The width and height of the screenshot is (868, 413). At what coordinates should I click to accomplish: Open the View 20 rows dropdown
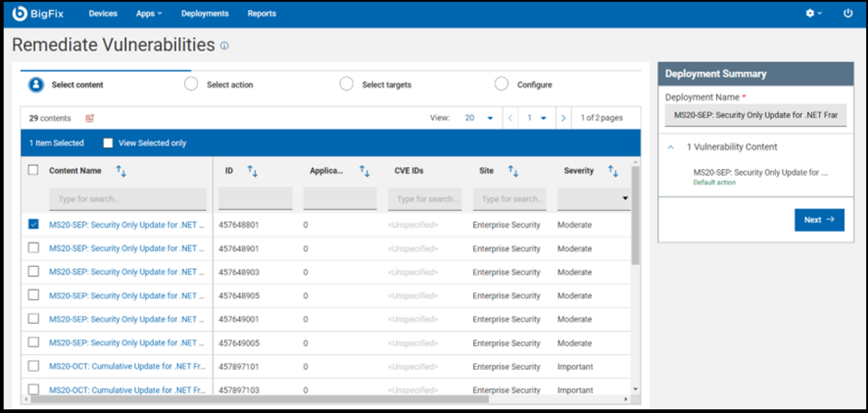tap(479, 118)
